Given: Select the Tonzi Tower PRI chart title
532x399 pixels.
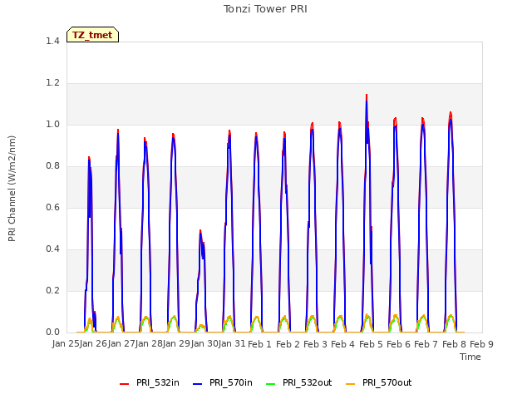Looking at the screenshot, I should tap(265, 9).
